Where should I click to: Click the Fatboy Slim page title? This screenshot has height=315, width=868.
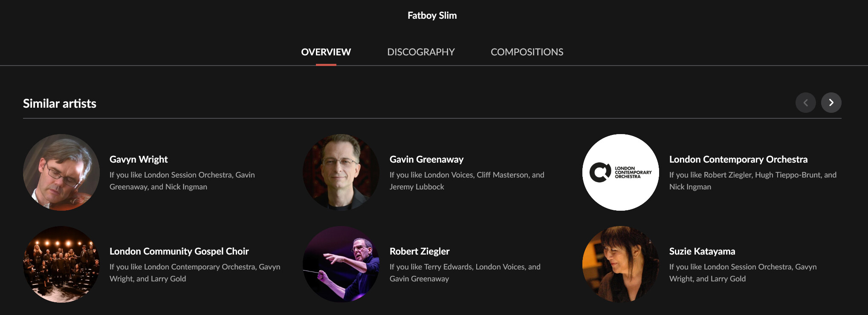(x=432, y=15)
